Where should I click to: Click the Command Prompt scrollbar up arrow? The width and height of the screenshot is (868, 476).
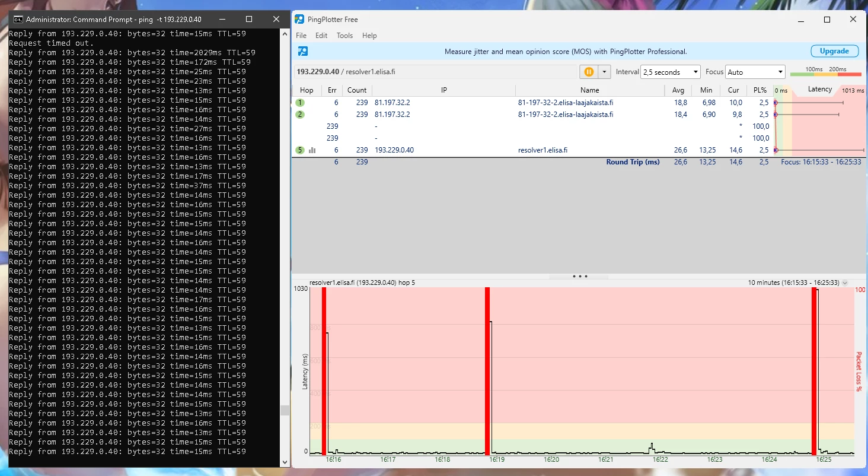pyautogui.click(x=285, y=34)
